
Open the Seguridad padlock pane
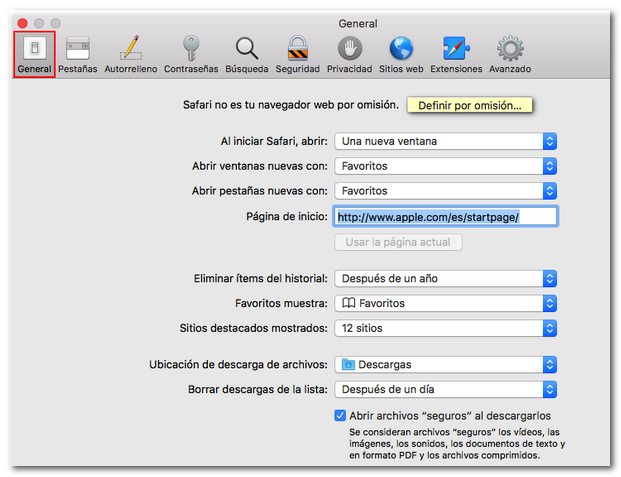click(x=297, y=54)
